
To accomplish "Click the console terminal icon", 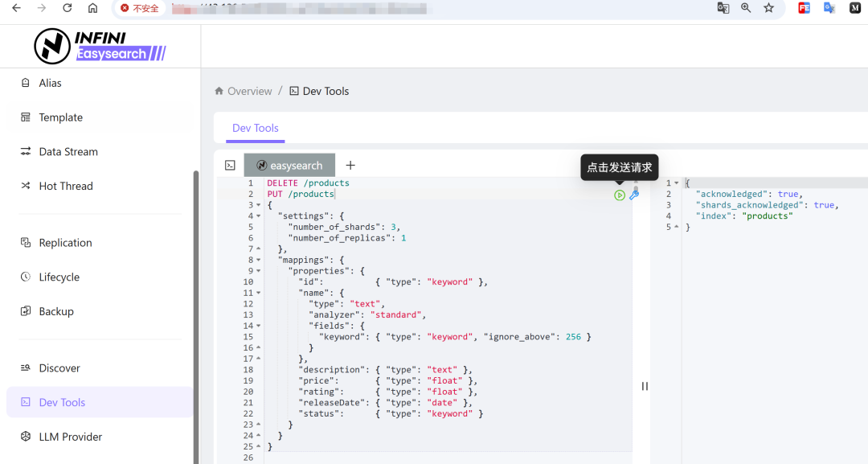I will [x=231, y=165].
